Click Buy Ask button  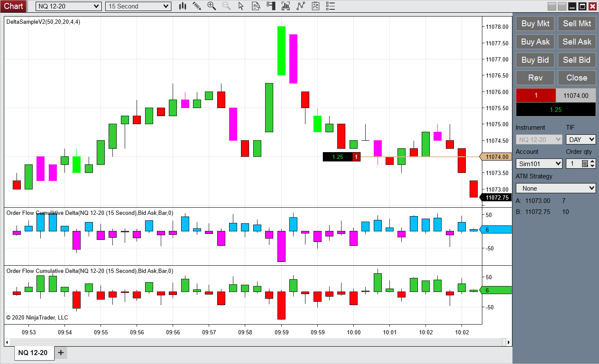click(535, 42)
